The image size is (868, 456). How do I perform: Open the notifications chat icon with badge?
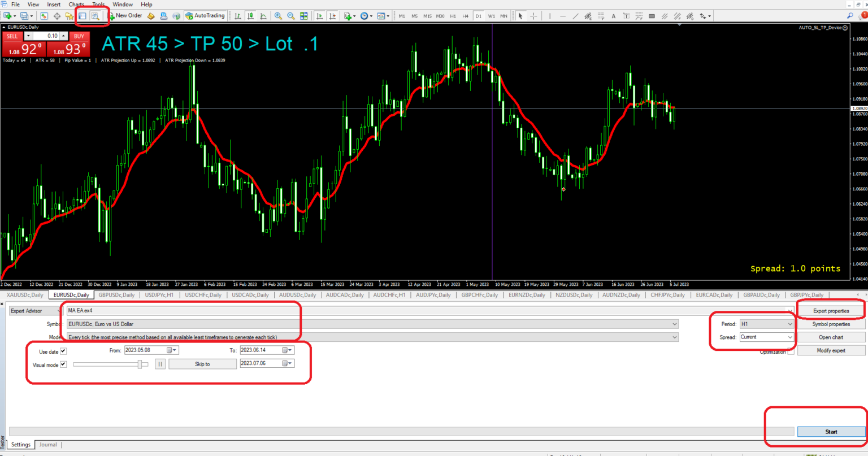coord(862,15)
